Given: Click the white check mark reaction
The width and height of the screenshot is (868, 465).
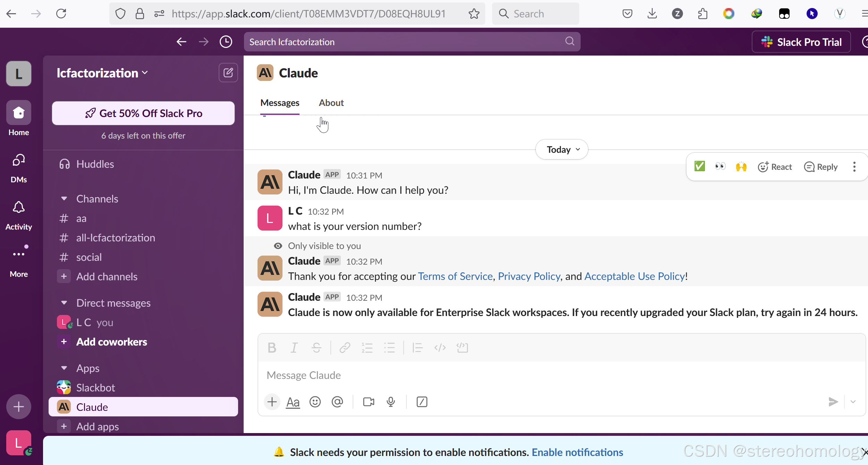Looking at the screenshot, I should point(699,167).
